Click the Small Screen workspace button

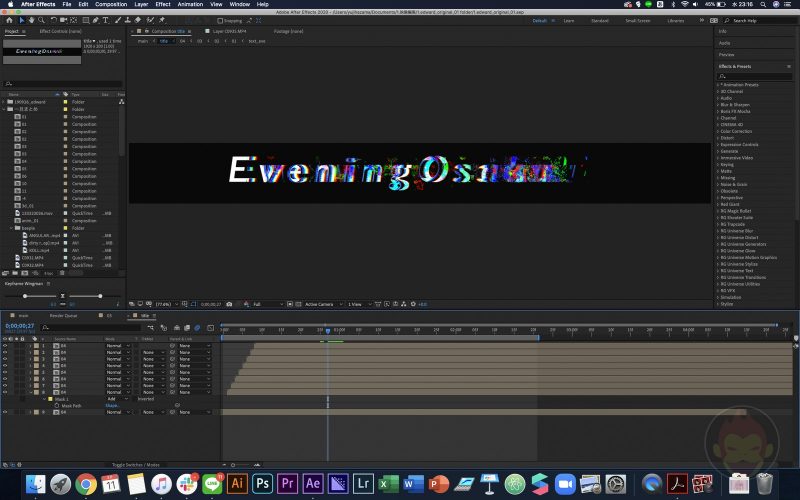click(x=637, y=20)
